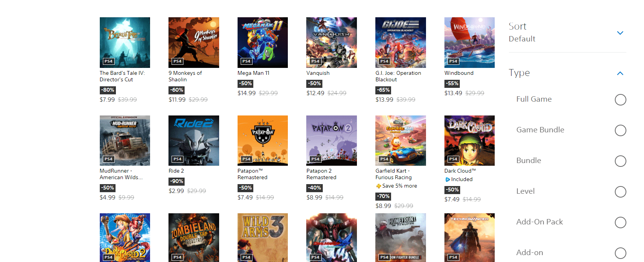Image resolution: width=644 pixels, height=262 pixels.
Task: Choose the Add-On Pack radio button
Action: (x=620, y=222)
